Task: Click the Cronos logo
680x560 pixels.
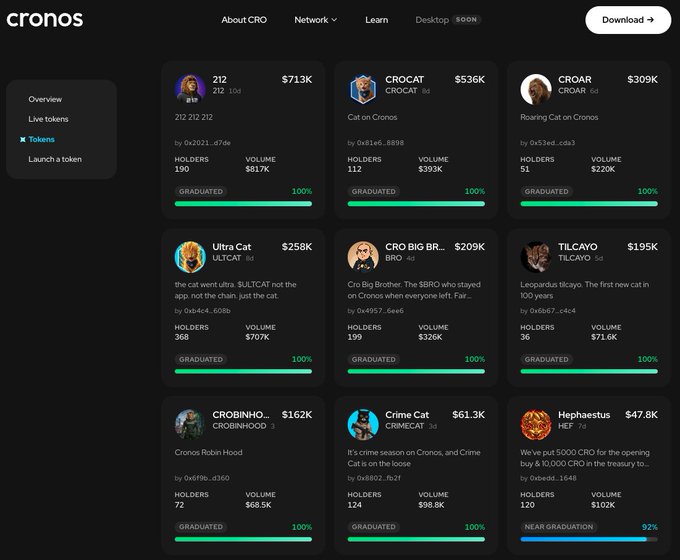Action: [45, 19]
